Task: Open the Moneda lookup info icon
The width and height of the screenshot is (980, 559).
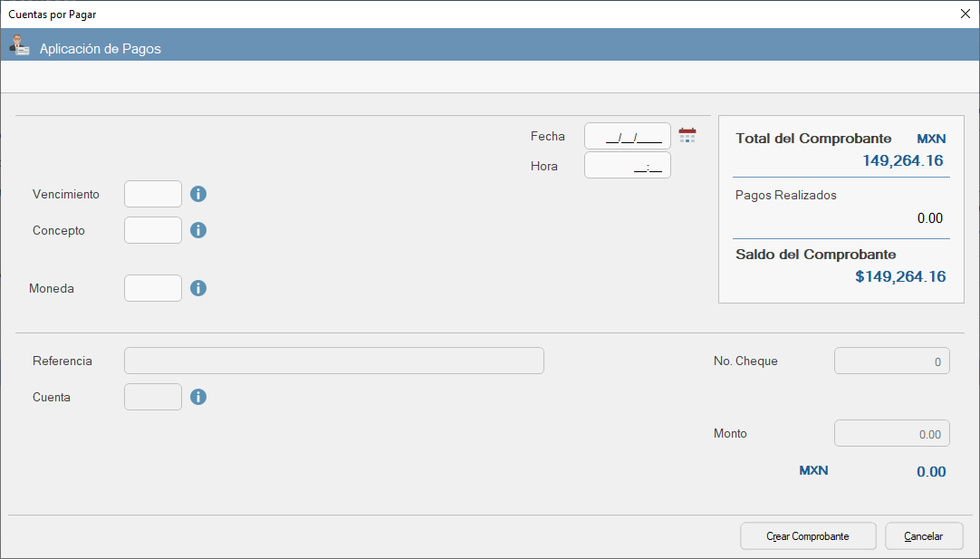Action: pyautogui.click(x=198, y=288)
